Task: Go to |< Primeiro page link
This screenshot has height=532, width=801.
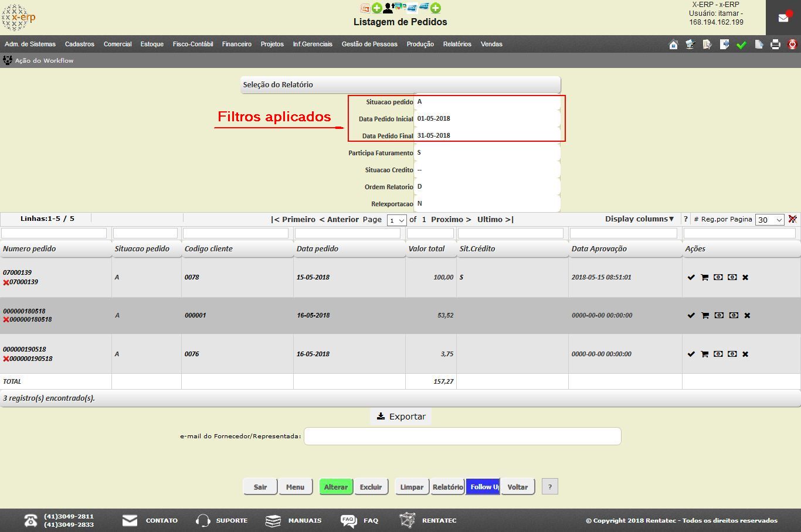Action: point(293,220)
